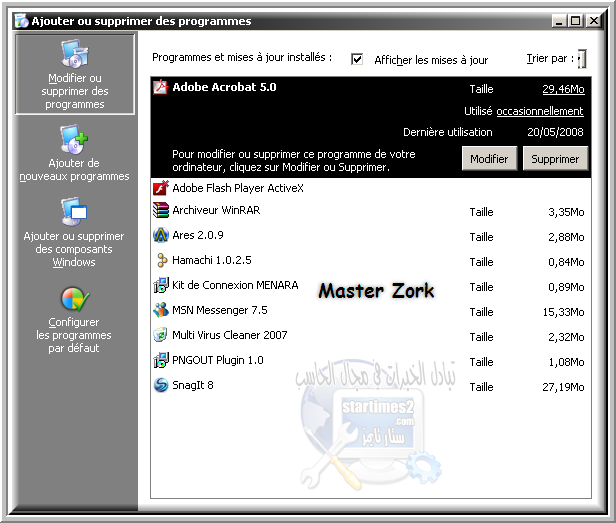This screenshot has width=616, height=523.
Task: Select the SnagIt 8 entry
Action: click(x=371, y=385)
